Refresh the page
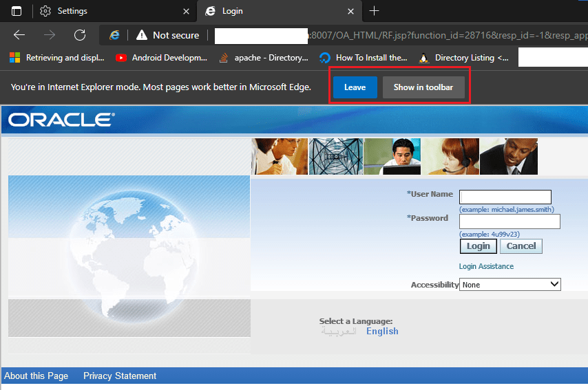The image size is (588, 390). click(80, 35)
